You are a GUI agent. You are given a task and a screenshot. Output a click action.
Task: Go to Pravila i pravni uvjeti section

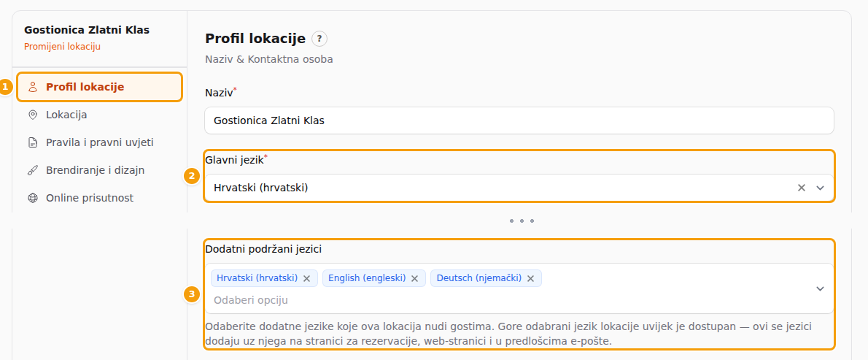pyautogui.click(x=100, y=142)
